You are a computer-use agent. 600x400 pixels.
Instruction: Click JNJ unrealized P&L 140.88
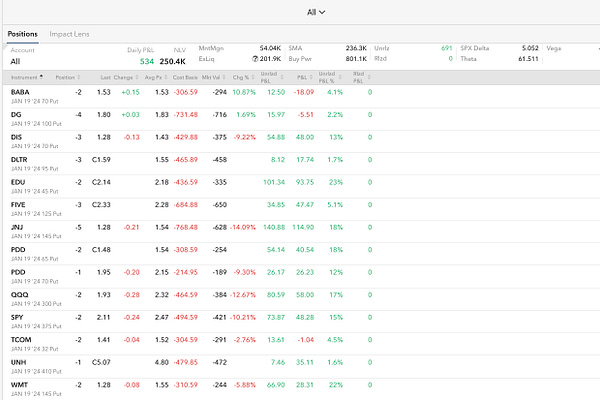pos(274,227)
